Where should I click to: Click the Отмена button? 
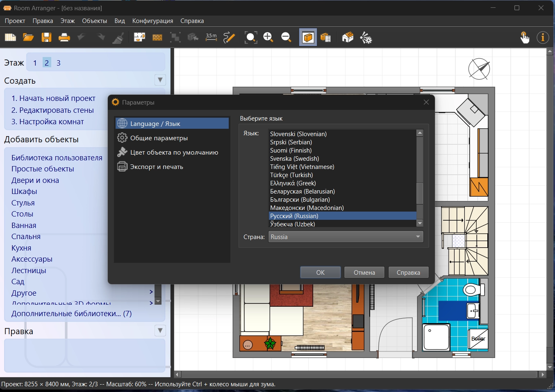pyautogui.click(x=364, y=273)
